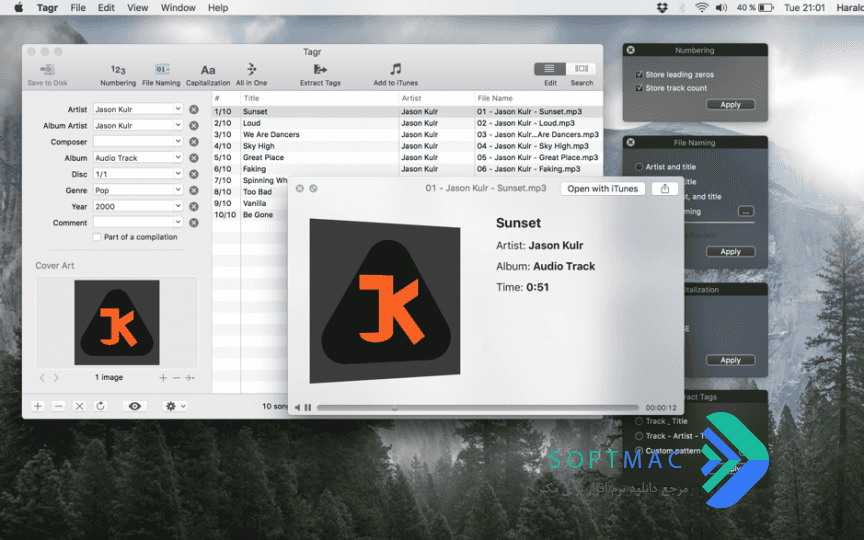Select the Track - Artist pattern option
Screen dimensions: 864x540
click(x=639, y=436)
